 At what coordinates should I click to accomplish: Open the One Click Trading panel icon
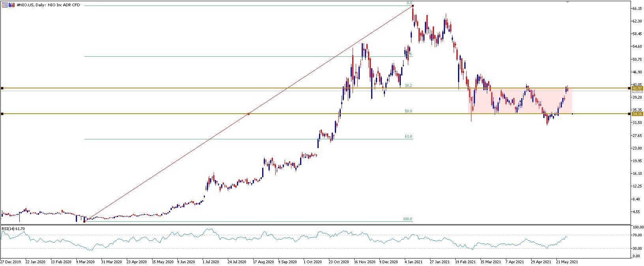click(5, 5)
